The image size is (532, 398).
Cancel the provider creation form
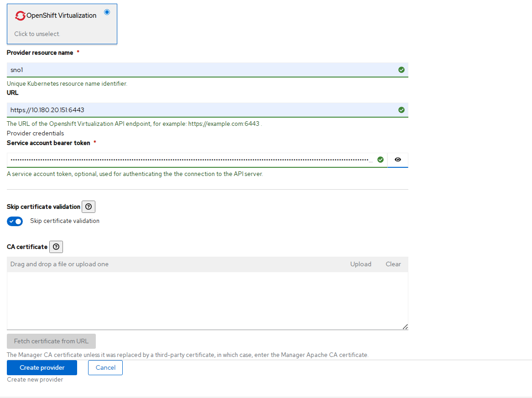point(105,367)
